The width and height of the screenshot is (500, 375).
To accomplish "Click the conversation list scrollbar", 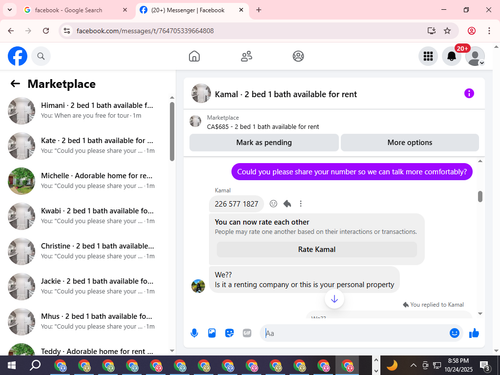I will click(172, 131).
